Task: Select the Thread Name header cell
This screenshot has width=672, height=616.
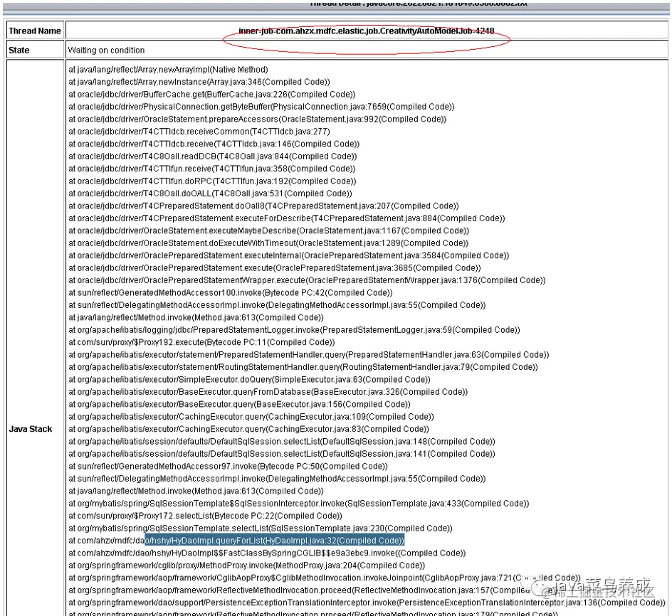Action: tap(35, 31)
